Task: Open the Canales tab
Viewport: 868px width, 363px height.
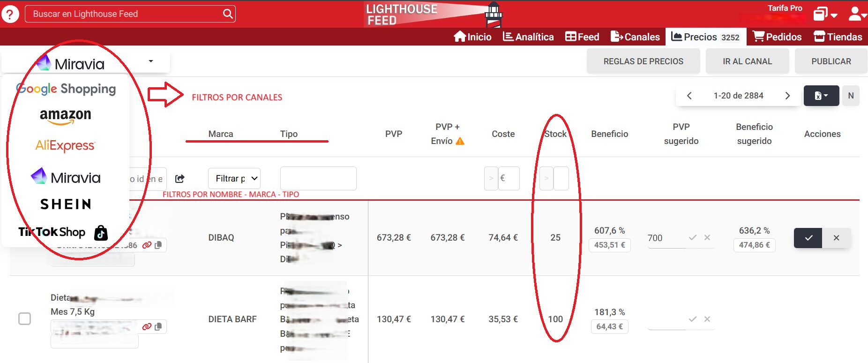Action: click(x=635, y=37)
